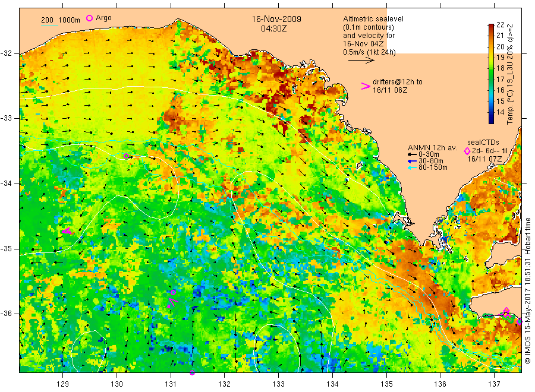Click the cyan line under the 200 label
The height and width of the screenshot is (392, 535).
(49, 26)
